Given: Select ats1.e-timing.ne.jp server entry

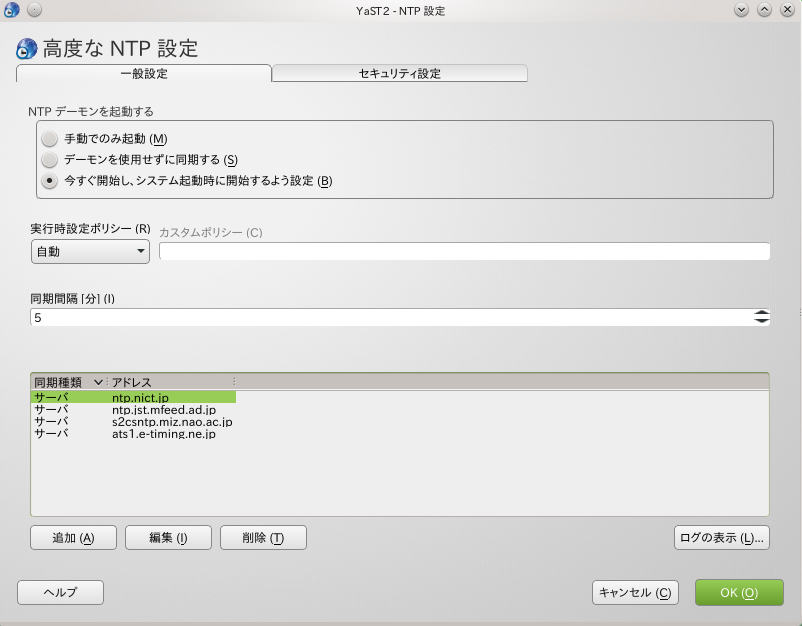Looking at the screenshot, I should (x=164, y=434).
